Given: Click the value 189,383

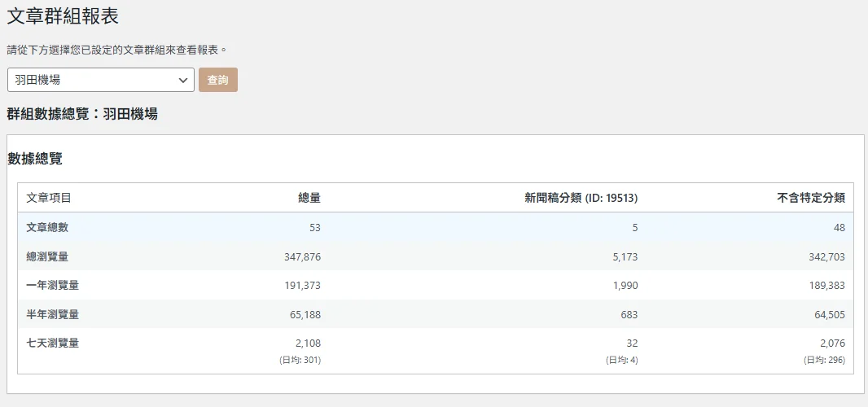Looking at the screenshot, I should (827, 285).
